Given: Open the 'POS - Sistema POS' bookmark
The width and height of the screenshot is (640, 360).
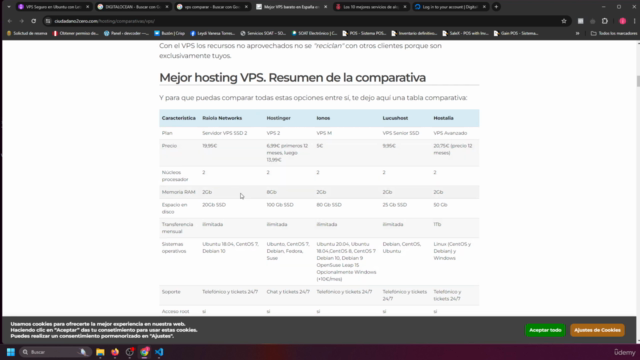Looking at the screenshot, I should coord(364,33).
